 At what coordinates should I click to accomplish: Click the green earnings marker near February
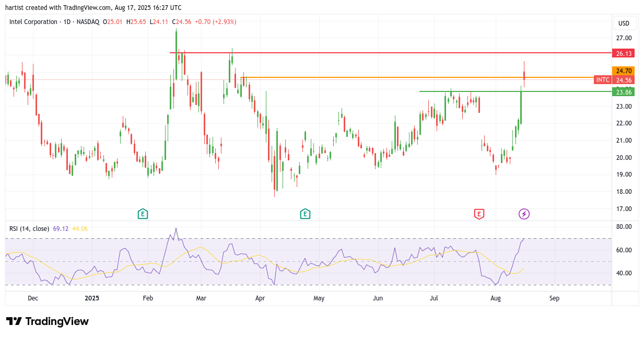143,214
